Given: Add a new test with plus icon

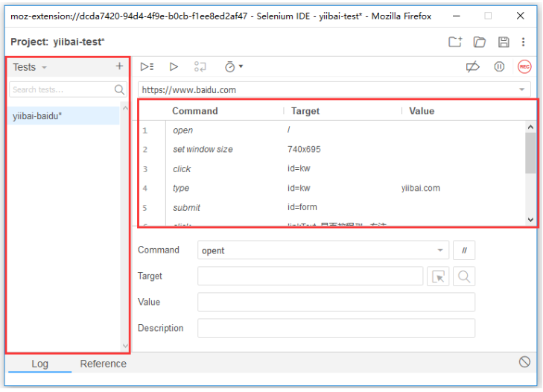Looking at the screenshot, I should tap(119, 66).
